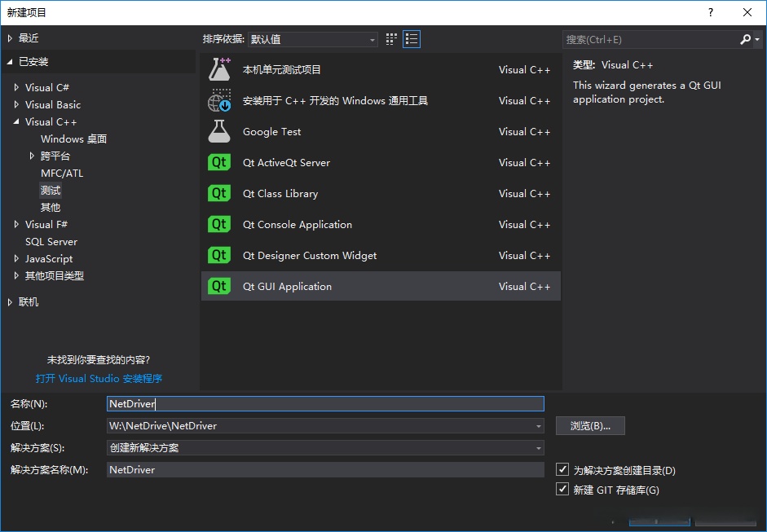767x532 pixels.
Task: Select the Visual C++ tree label
Action: click(51, 121)
